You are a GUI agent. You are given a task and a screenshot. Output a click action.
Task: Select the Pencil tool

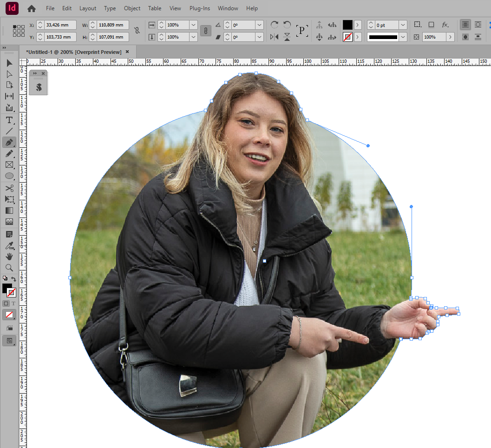(x=9, y=153)
